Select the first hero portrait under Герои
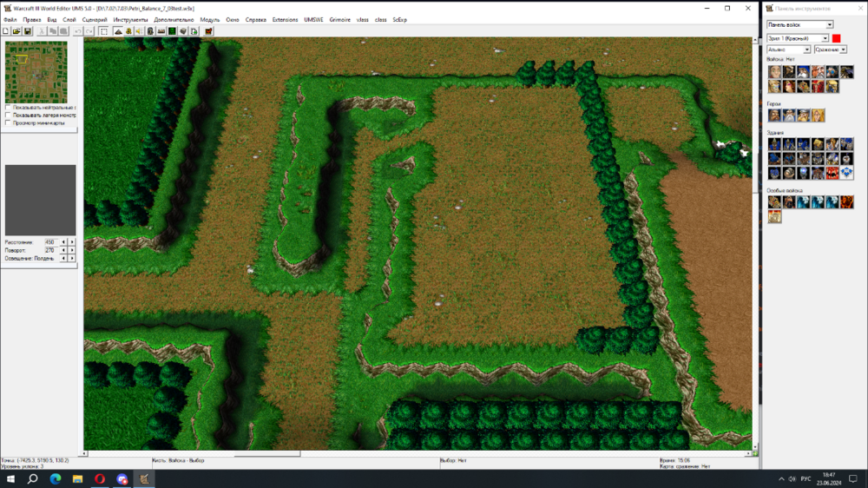The width and height of the screenshot is (868, 488). tap(774, 115)
